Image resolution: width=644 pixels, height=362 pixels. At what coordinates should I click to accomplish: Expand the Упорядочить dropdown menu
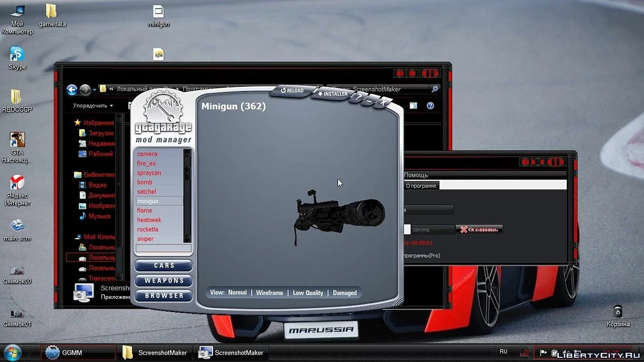(93, 106)
